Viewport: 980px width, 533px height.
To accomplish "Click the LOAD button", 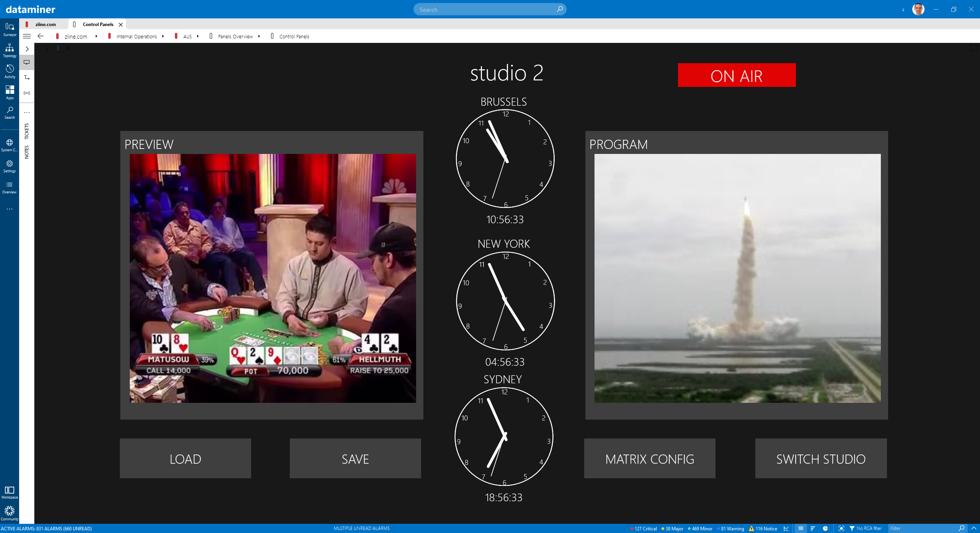I will tap(185, 458).
